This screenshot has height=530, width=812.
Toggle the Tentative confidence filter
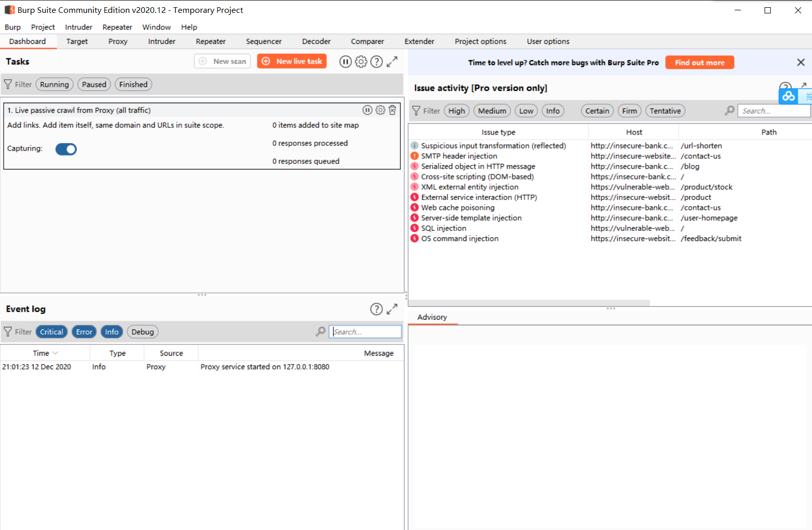[665, 111]
